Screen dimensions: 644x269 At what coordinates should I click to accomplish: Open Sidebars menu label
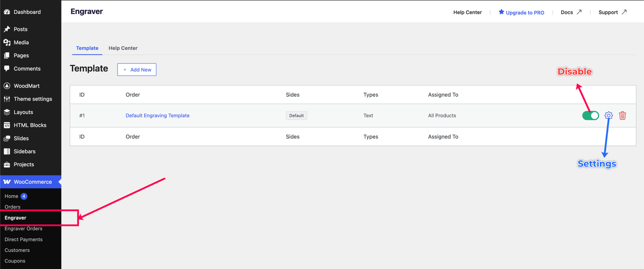25,151
